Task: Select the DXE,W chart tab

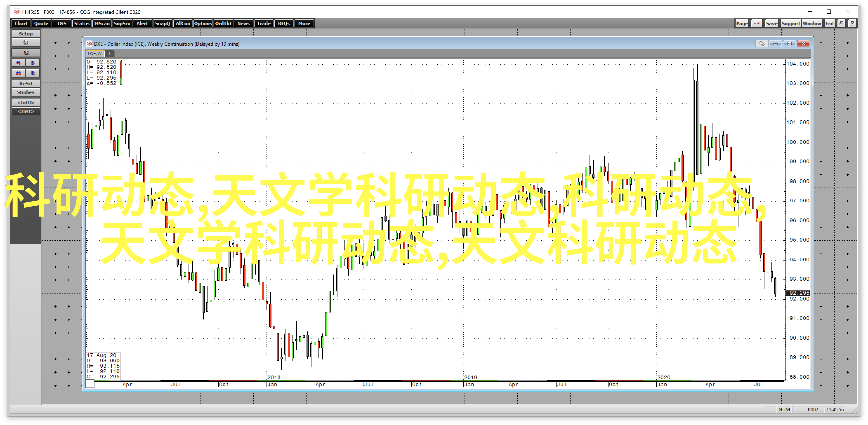Action: [x=95, y=54]
